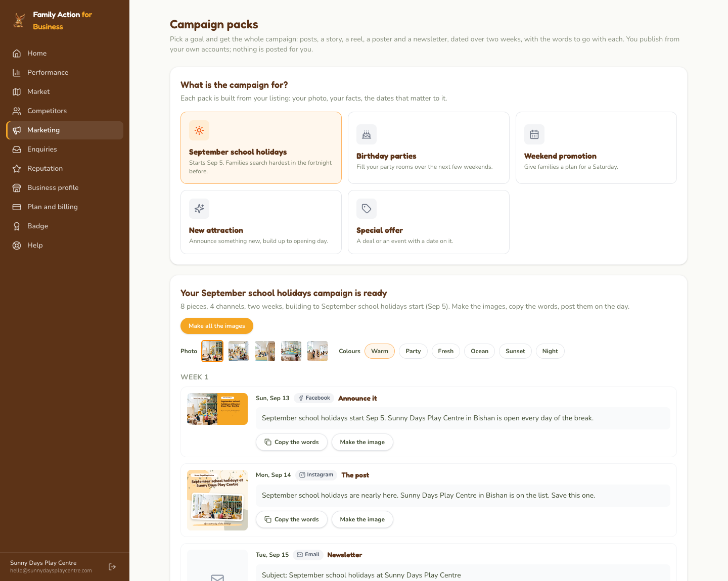The height and width of the screenshot is (581, 728).
Task: Select the Warm colour scheme
Action: (380, 351)
